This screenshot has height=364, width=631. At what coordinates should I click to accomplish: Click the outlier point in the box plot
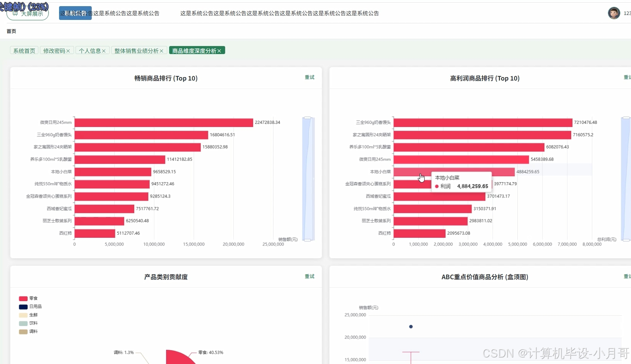click(411, 327)
